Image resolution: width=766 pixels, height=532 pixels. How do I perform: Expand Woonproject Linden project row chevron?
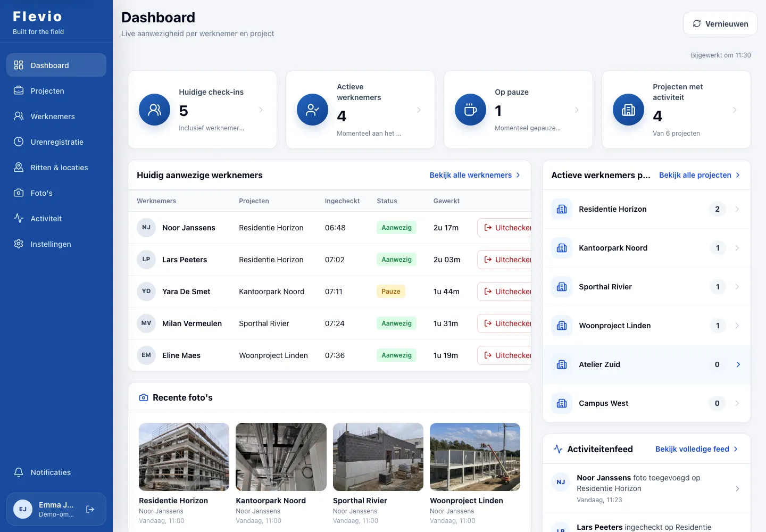pos(737,326)
